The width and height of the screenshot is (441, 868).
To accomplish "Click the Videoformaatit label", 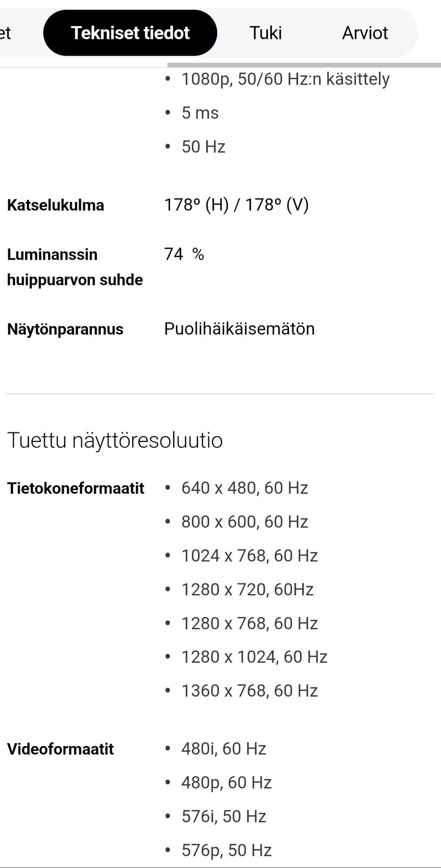I will (60, 749).
